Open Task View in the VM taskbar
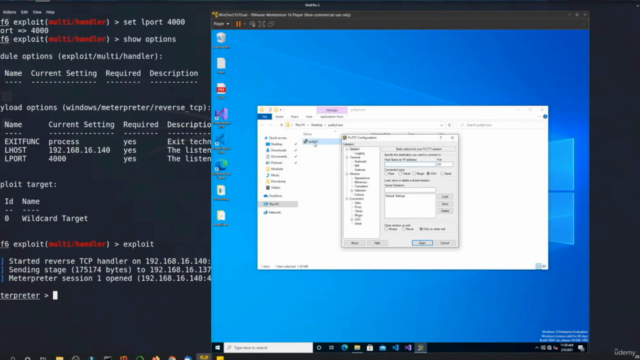Screen dimensions: 640x360 (x=331, y=348)
